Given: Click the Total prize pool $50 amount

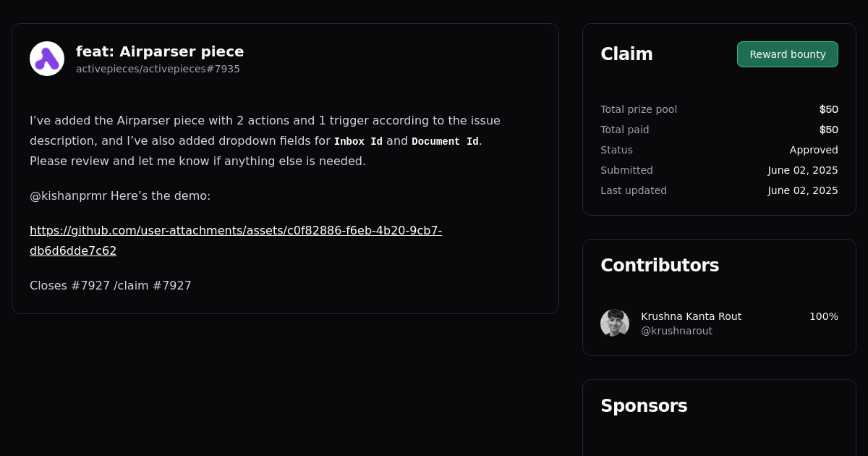Looking at the screenshot, I should 828,109.
